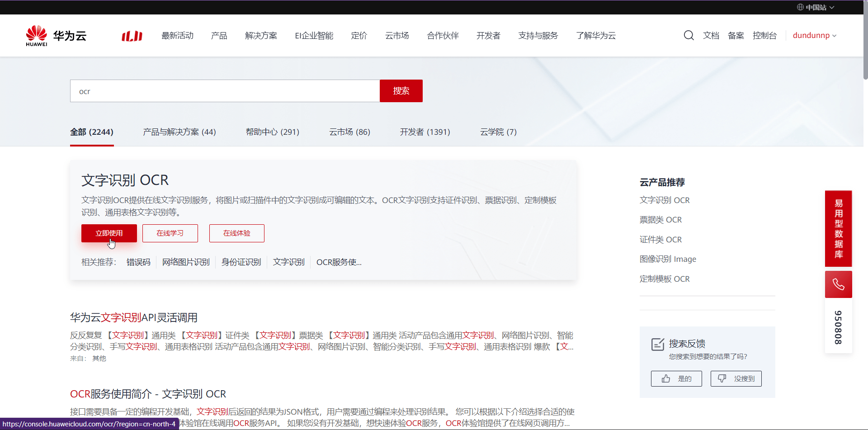Open related recommendation 文字识别
This screenshot has height=430, width=868.
pyautogui.click(x=289, y=262)
